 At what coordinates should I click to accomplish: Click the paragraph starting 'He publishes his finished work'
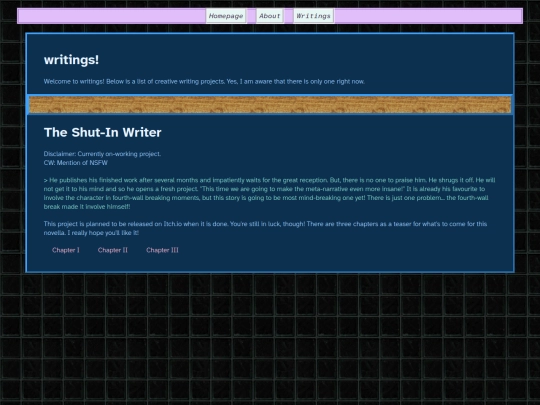pyautogui.click(x=270, y=194)
